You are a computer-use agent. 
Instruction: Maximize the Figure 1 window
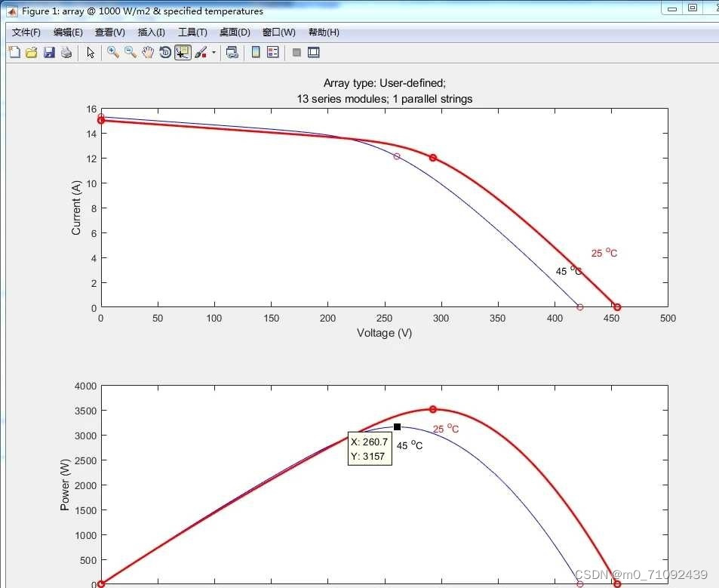click(x=693, y=8)
